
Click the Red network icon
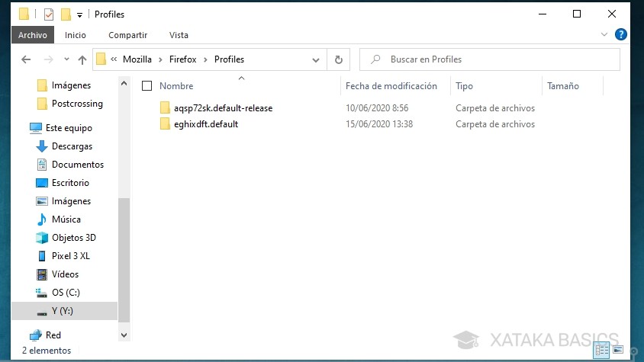(x=36, y=335)
